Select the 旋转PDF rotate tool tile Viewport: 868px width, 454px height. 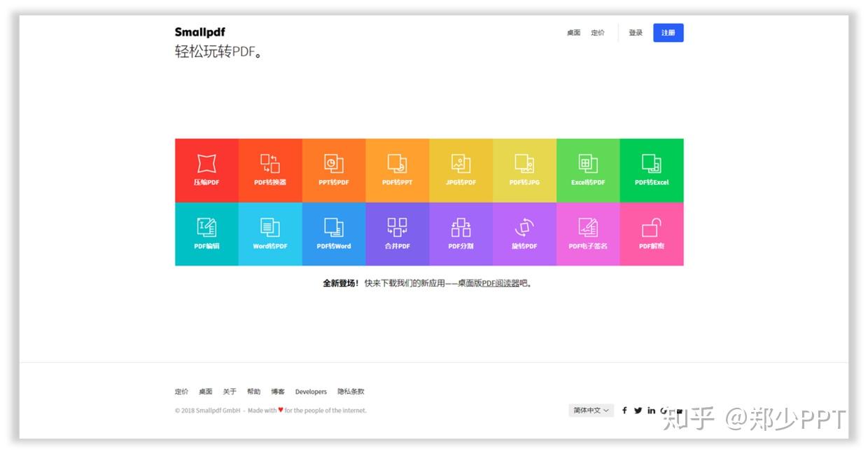coord(525,234)
